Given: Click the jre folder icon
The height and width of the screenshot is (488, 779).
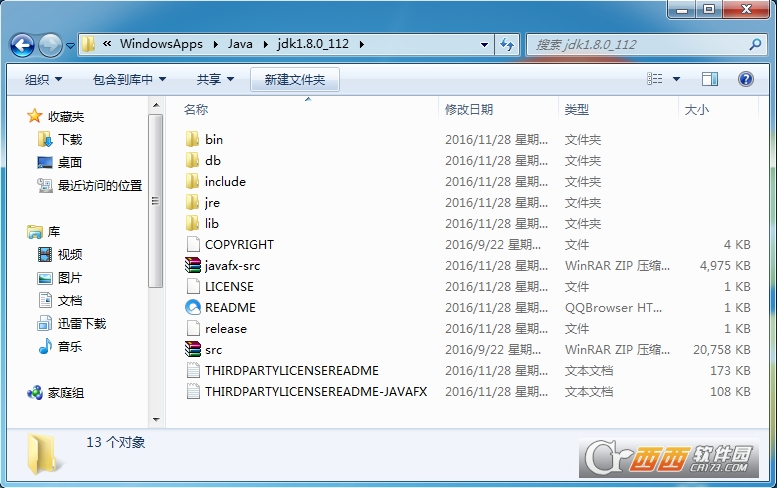Looking at the screenshot, I should pyautogui.click(x=193, y=202).
